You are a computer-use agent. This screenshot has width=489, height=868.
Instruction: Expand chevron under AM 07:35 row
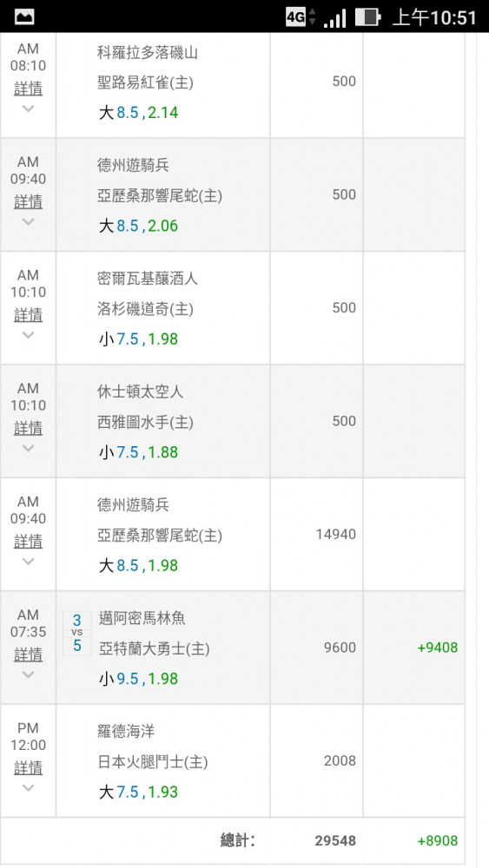[29, 674]
